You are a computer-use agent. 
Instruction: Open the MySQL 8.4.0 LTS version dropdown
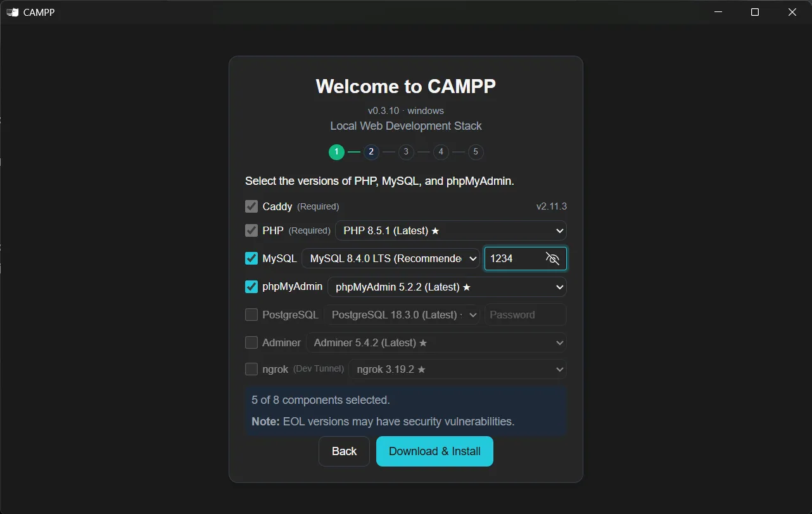391,258
